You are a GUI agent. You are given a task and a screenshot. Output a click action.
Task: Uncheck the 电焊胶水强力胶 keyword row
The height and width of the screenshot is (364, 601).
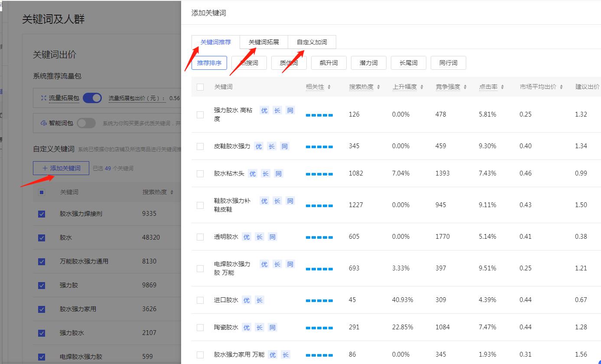point(42,357)
